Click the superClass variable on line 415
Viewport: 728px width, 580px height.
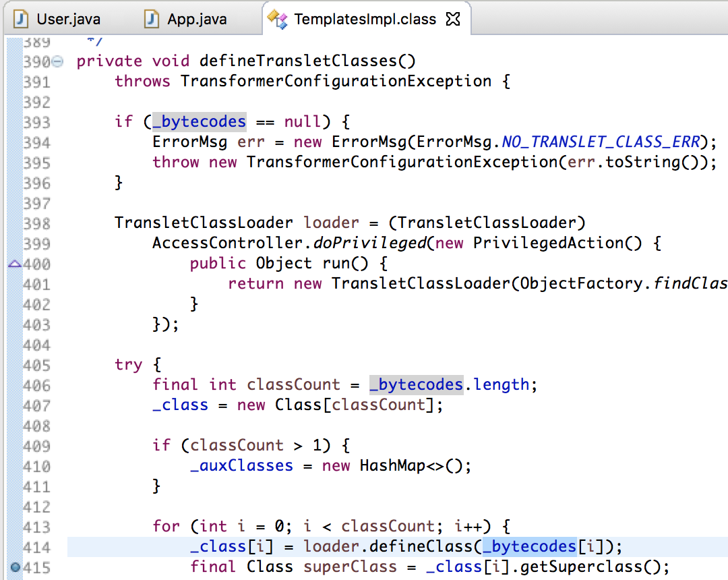pos(350,567)
